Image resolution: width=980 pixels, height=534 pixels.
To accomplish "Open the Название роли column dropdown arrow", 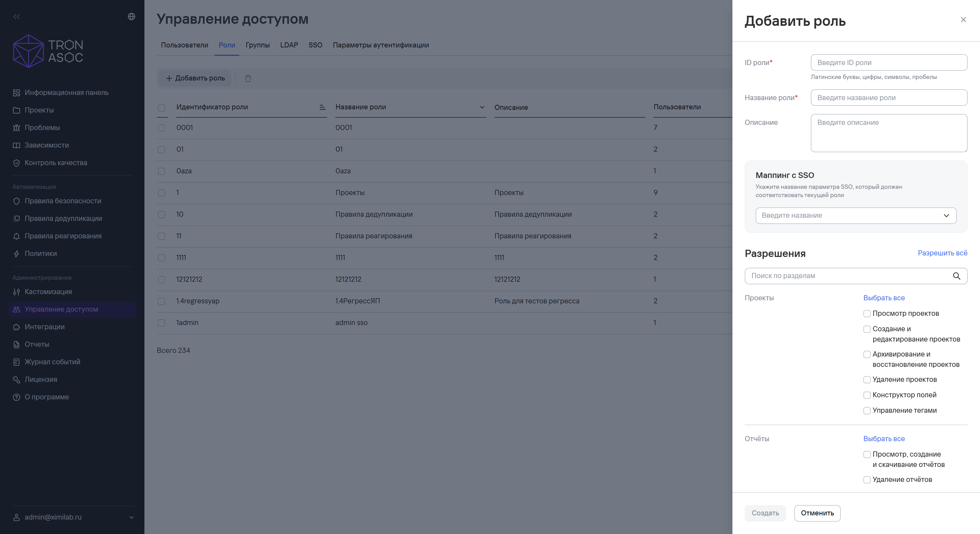I will tap(482, 107).
